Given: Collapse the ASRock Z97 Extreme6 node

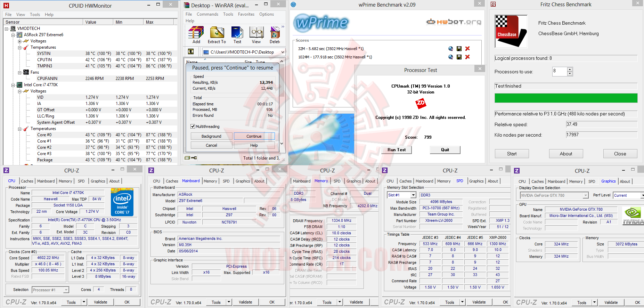Looking at the screenshot, I should tap(13, 35).
